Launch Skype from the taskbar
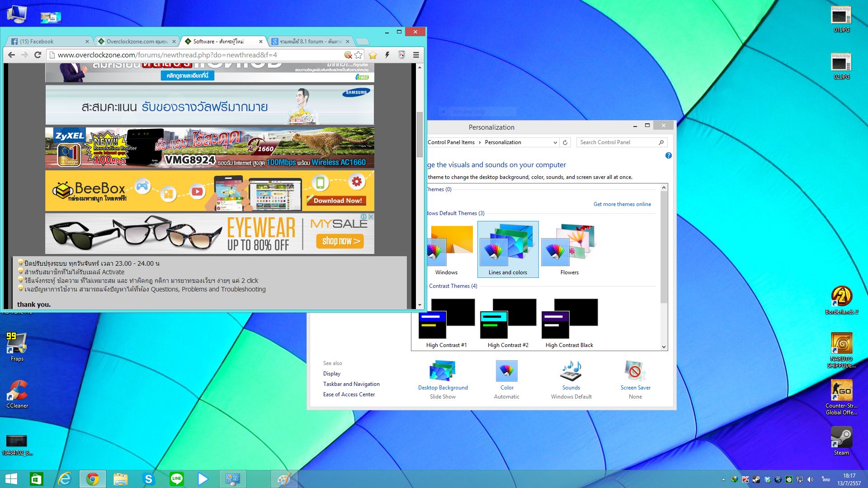868x488 pixels. click(x=148, y=479)
